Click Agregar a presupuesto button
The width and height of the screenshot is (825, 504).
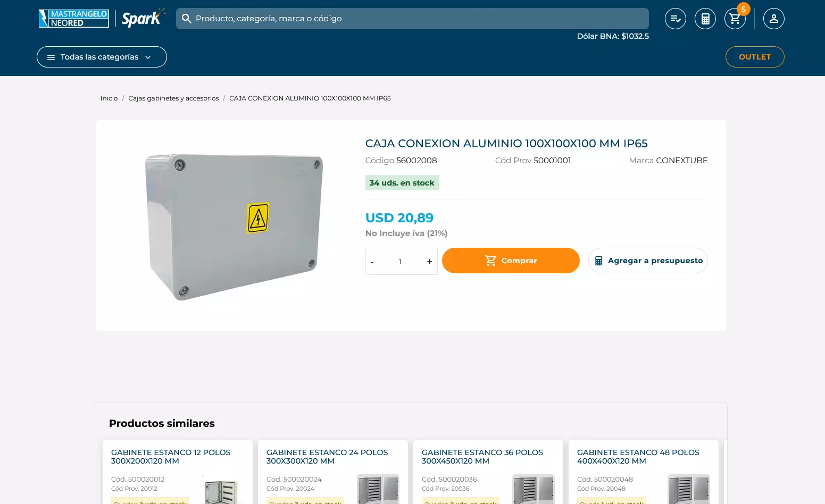[x=648, y=261]
